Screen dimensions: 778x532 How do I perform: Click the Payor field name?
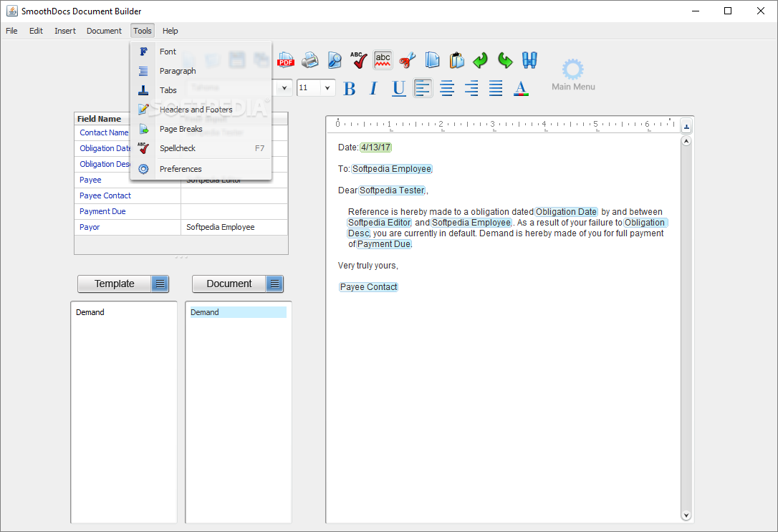pyautogui.click(x=90, y=227)
